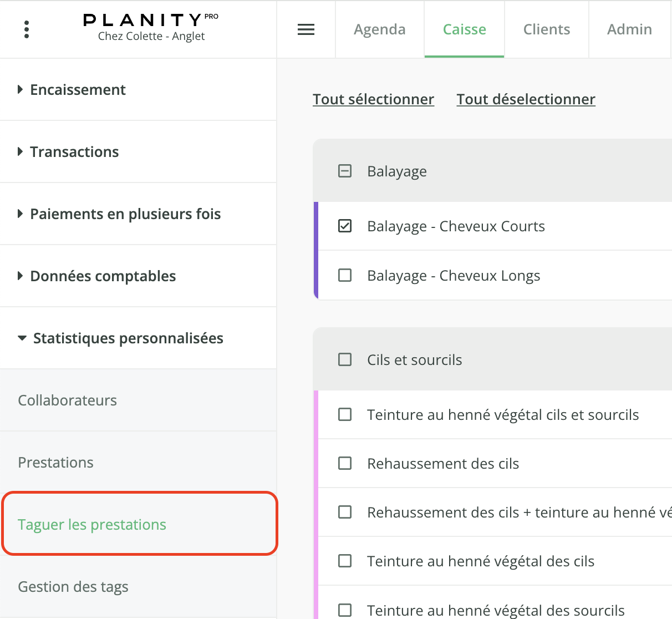Switch to the Caisse tab
The image size is (672, 619).
click(465, 29)
